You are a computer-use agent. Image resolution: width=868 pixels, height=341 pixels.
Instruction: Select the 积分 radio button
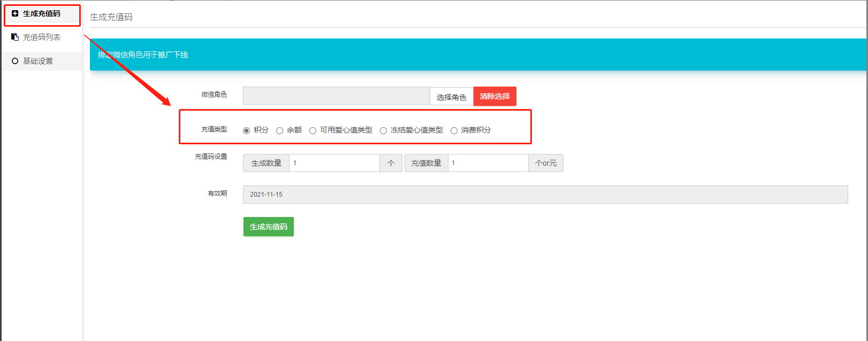click(x=246, y=130)
